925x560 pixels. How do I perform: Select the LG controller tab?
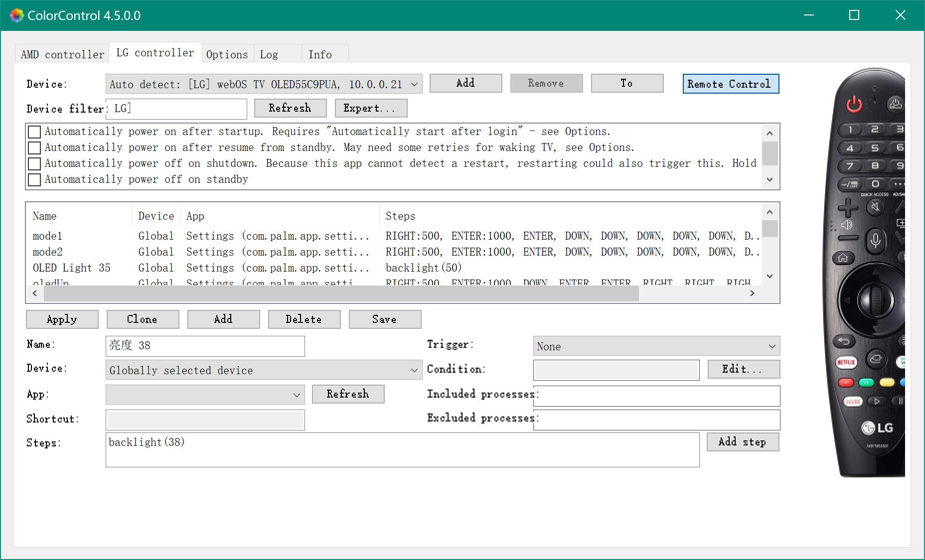pyautogui.click(x=155, y=53)
